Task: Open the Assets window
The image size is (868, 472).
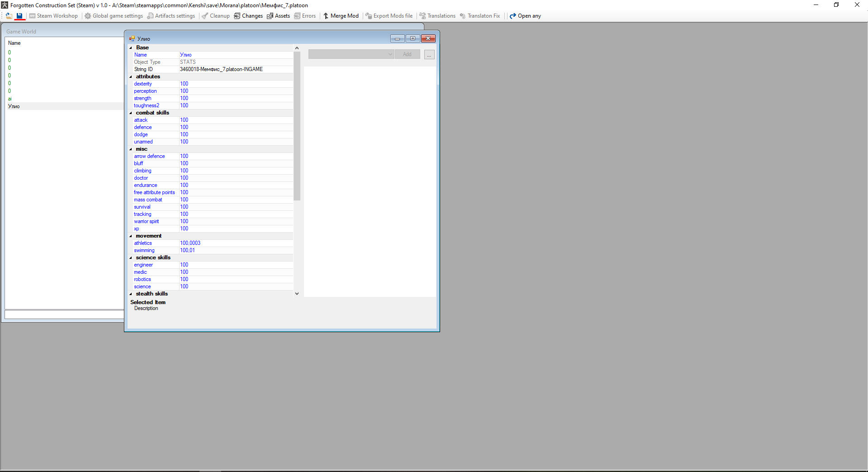Action: click(278, 16)
